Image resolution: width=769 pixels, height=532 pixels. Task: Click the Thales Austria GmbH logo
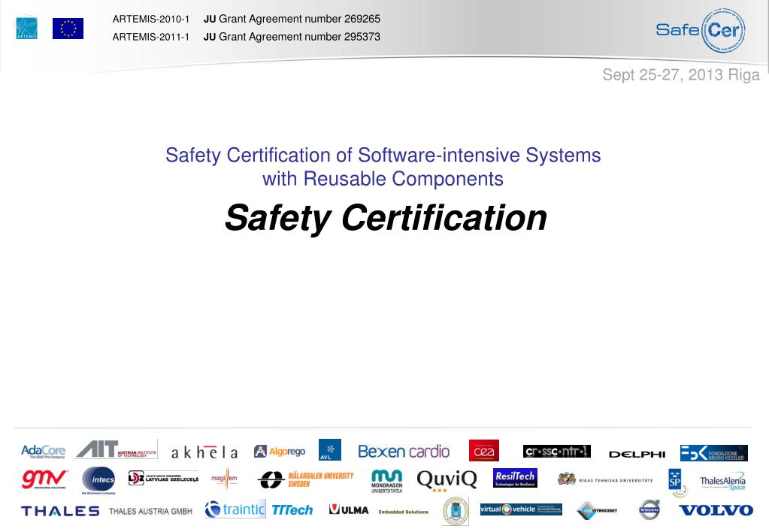pyautogui.click(x=150, y=511)
